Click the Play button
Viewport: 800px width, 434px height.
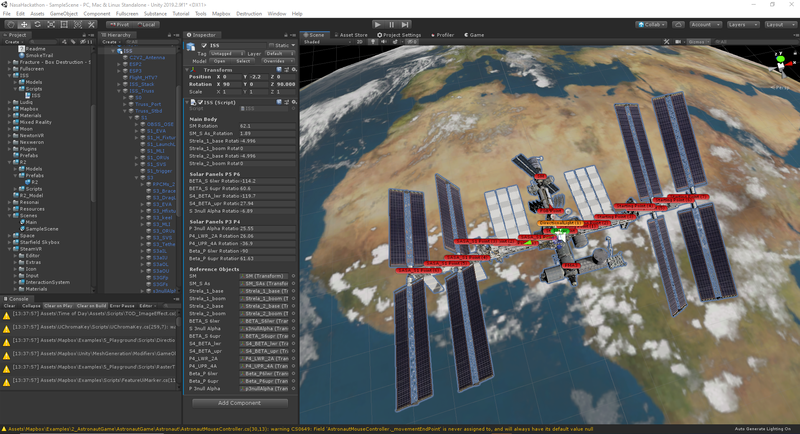click(x=378, y=24)
